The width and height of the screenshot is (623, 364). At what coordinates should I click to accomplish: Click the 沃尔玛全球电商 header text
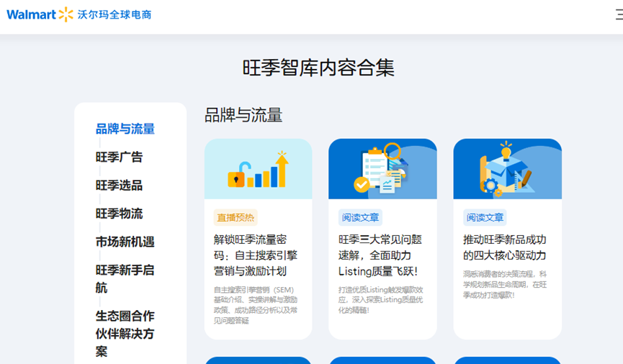115,14
